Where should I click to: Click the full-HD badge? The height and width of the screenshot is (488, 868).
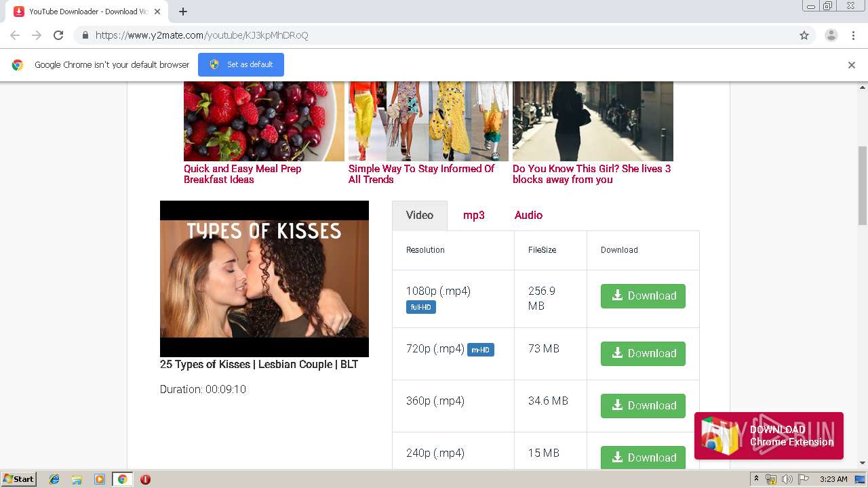click(421, 307)
